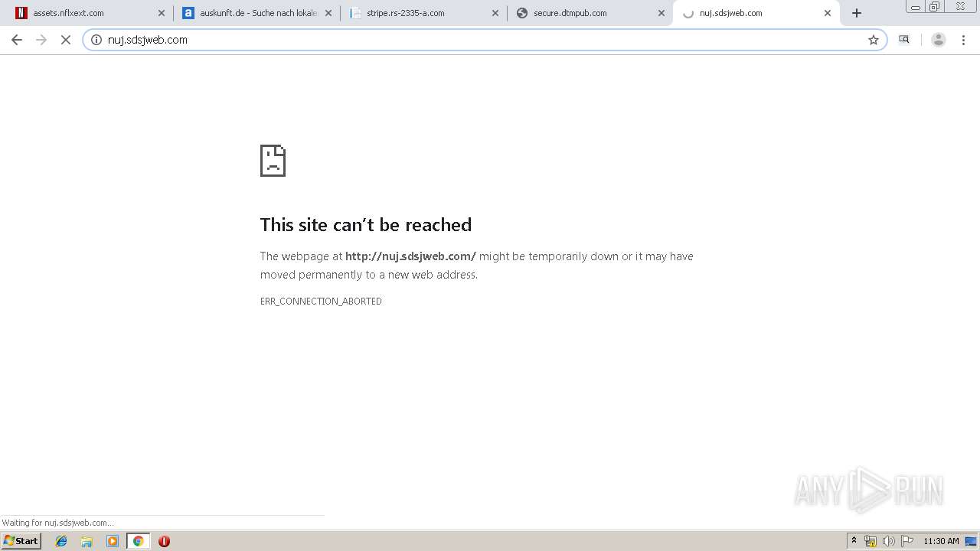Open the Opera taskbar icon
The image size is (980, 551).
point(164,541)
